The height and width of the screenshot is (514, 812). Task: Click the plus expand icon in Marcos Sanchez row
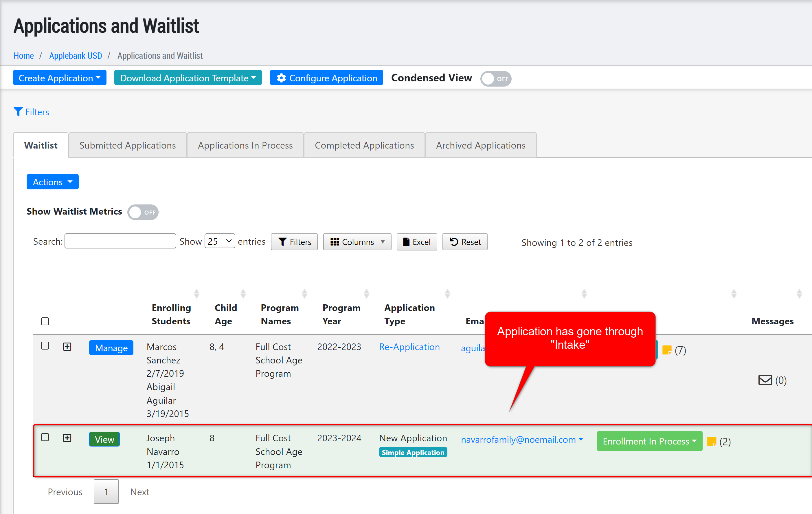click(x=67, y=347)
